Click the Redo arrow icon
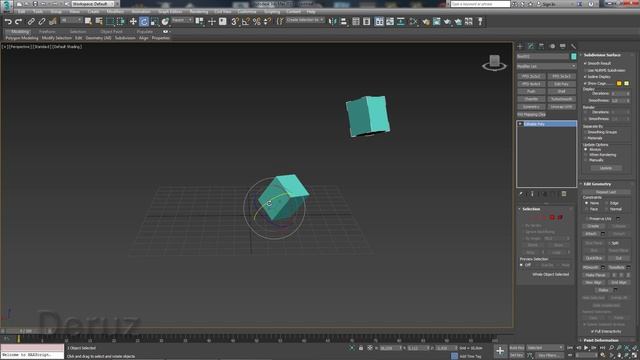This screenshot has height=360, width=640. point(18,21)
